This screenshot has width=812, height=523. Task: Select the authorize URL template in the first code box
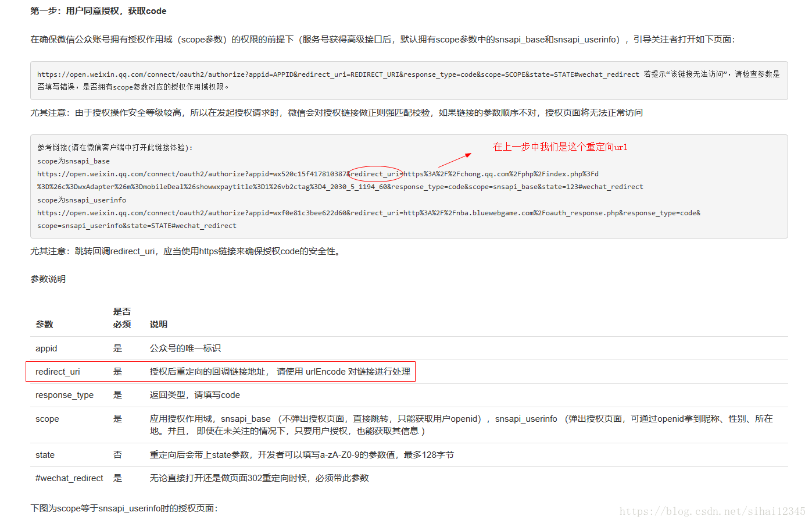[x=338, y=74]
